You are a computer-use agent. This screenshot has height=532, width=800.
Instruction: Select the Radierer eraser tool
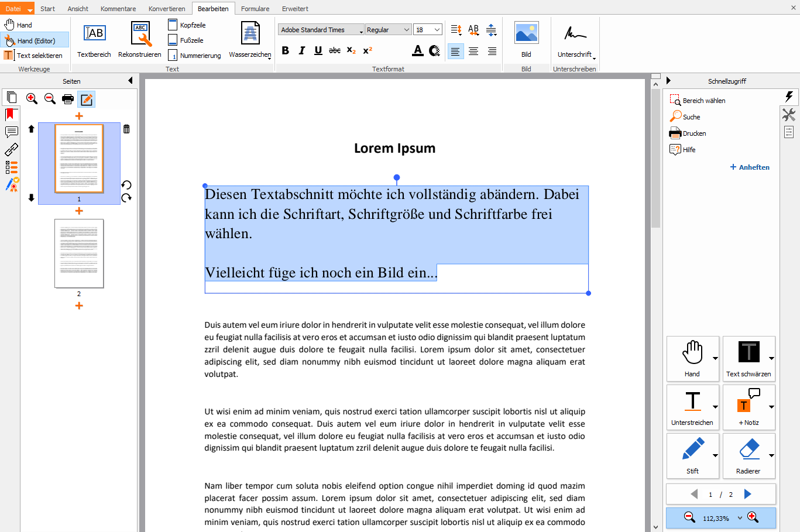(749, 456)
